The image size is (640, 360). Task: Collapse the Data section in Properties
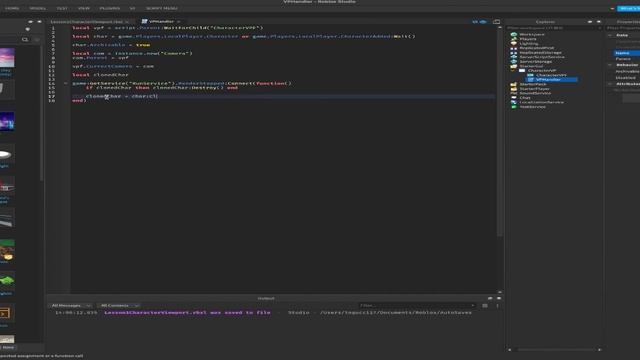click(610, 35)
